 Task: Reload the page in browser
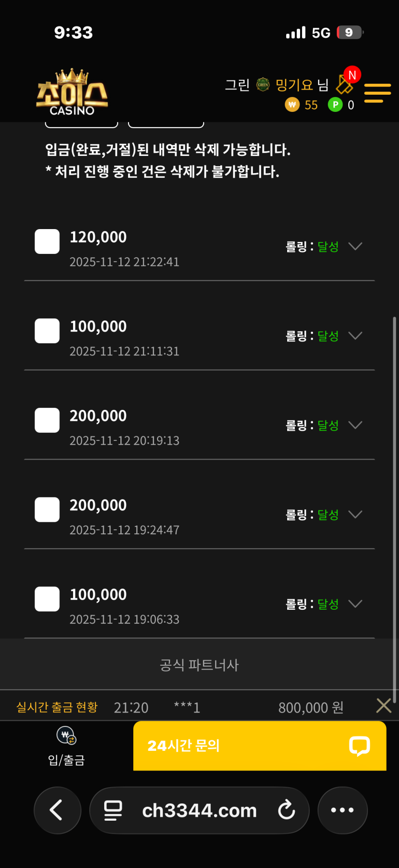tap(286, 810)
